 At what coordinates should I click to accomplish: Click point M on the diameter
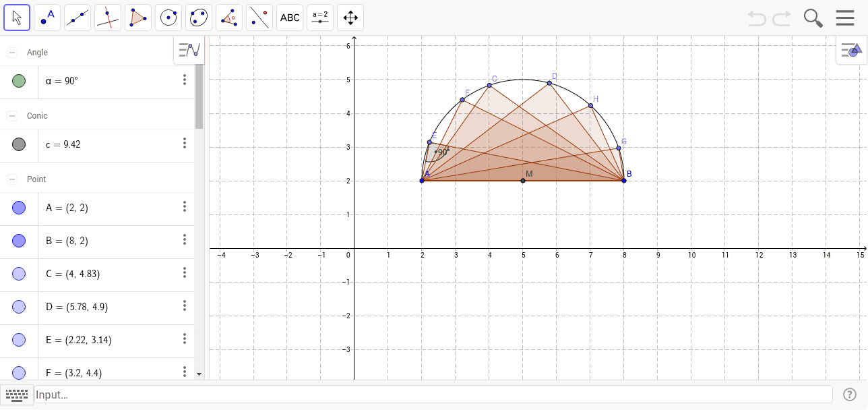tap(523, 181)
